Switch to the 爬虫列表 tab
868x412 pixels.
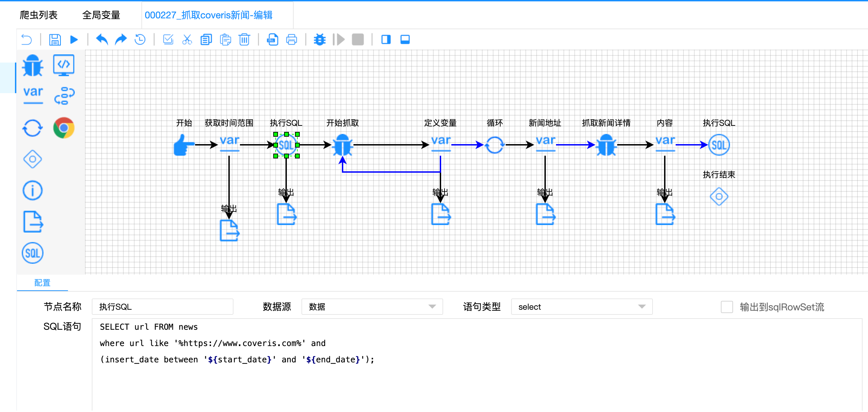[39, 15]
